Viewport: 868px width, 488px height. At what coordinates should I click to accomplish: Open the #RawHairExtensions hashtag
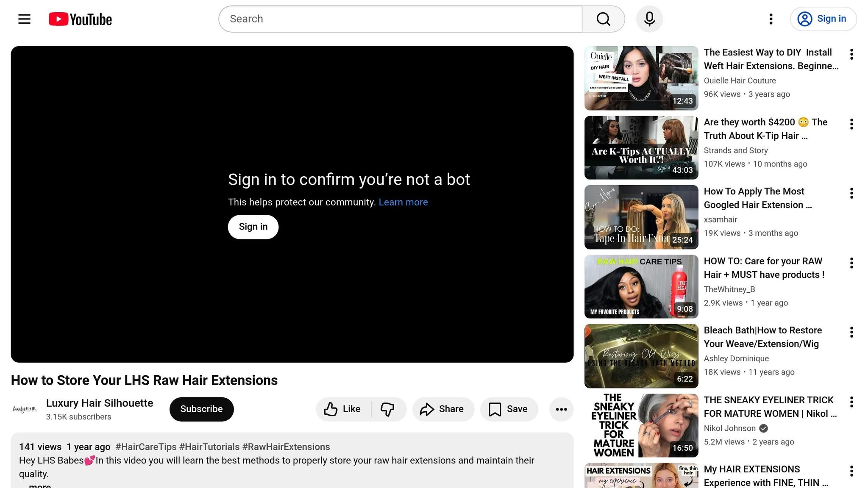tap(286, 447)
